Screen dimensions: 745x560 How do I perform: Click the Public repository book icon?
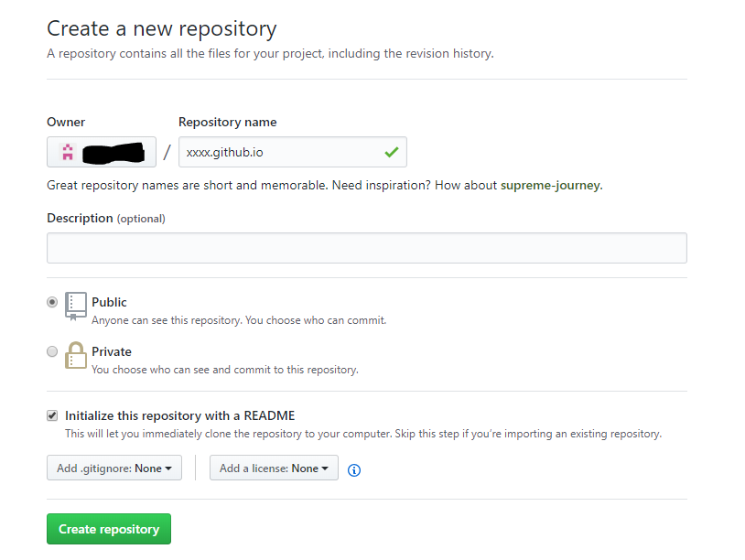pos(76,307)
